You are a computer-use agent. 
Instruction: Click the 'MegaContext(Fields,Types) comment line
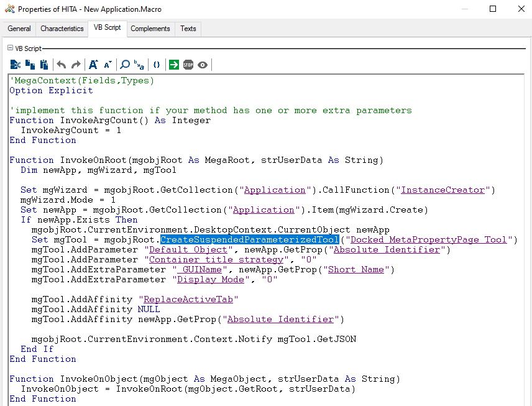82,80
